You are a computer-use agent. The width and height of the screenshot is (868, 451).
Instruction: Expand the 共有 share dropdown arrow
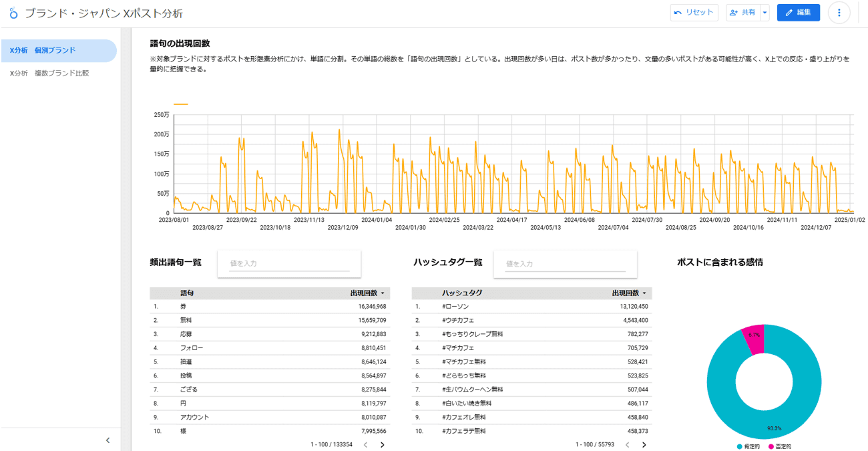click(765, 13)
